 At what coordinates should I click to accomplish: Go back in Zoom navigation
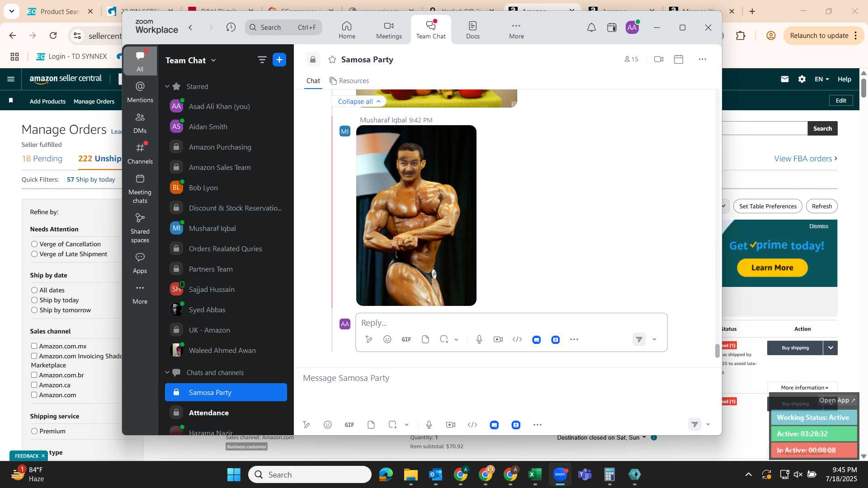pyautogui.click(x=191, y=28)
